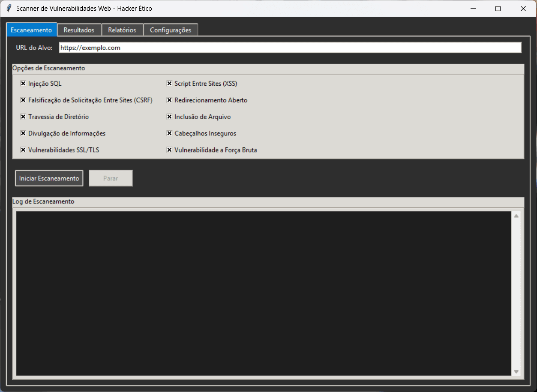The image size is (537, 392).
Task: Click the log scrollbar up arrow
Action: pos(516,216)
